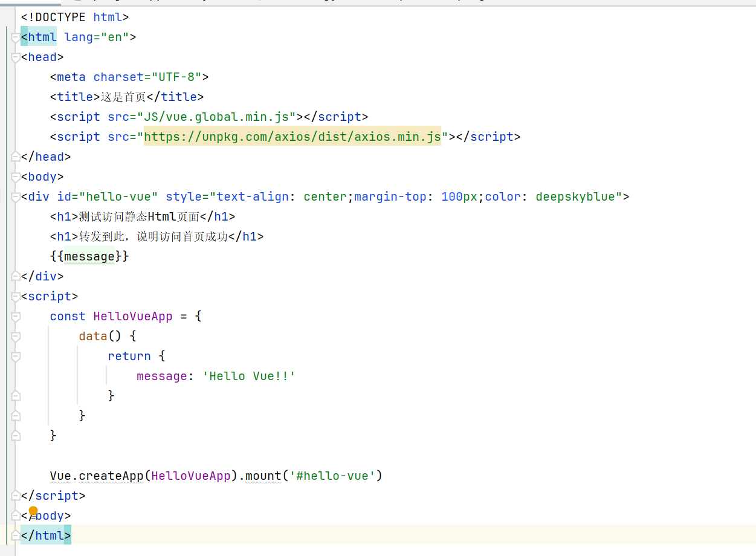The image size is (756, 556).
Task: Click the {{message}} template expression
Action: (x=89, y=256)
